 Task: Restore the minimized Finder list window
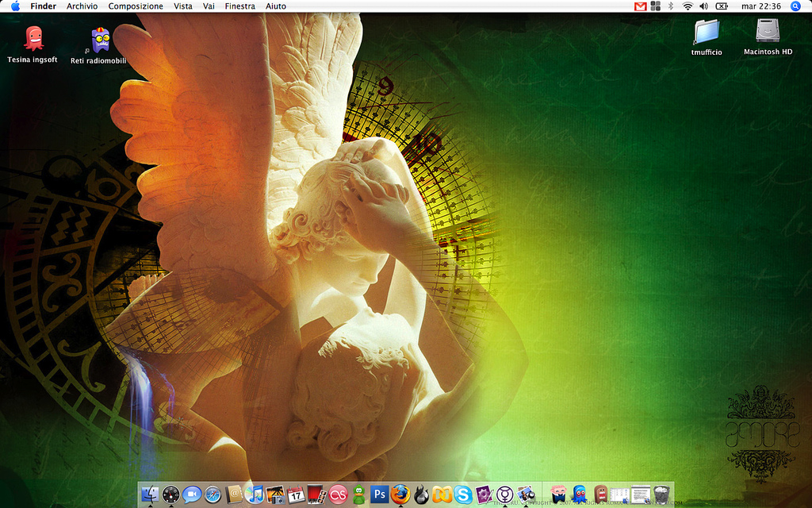pyautogui.click(x=620, y=495)
